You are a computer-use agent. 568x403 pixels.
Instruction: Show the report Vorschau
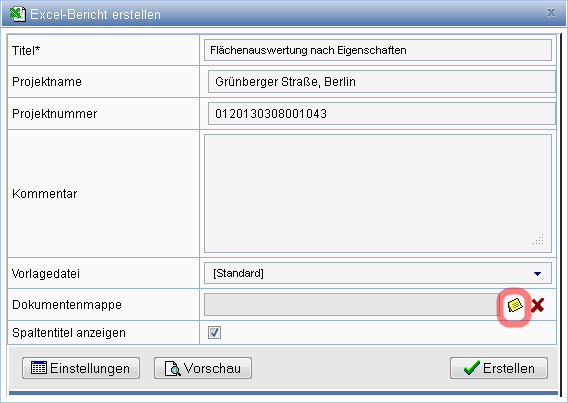[203, 368]
